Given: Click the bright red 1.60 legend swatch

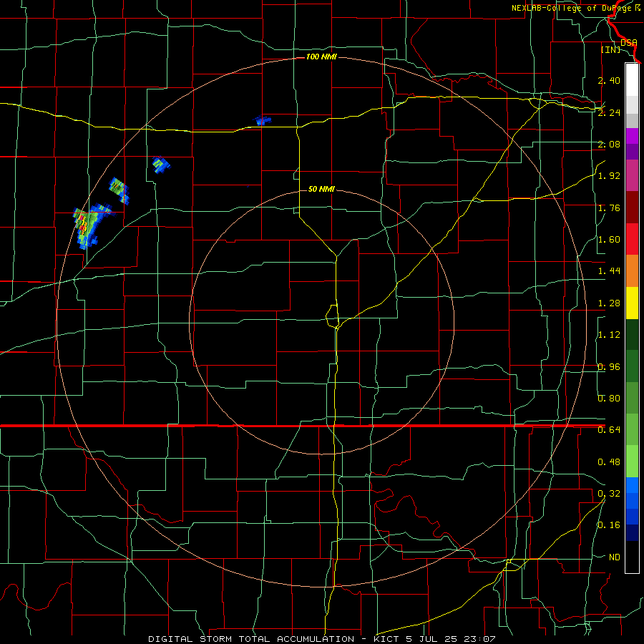Looking at the screenshot, I should [632, 239].
